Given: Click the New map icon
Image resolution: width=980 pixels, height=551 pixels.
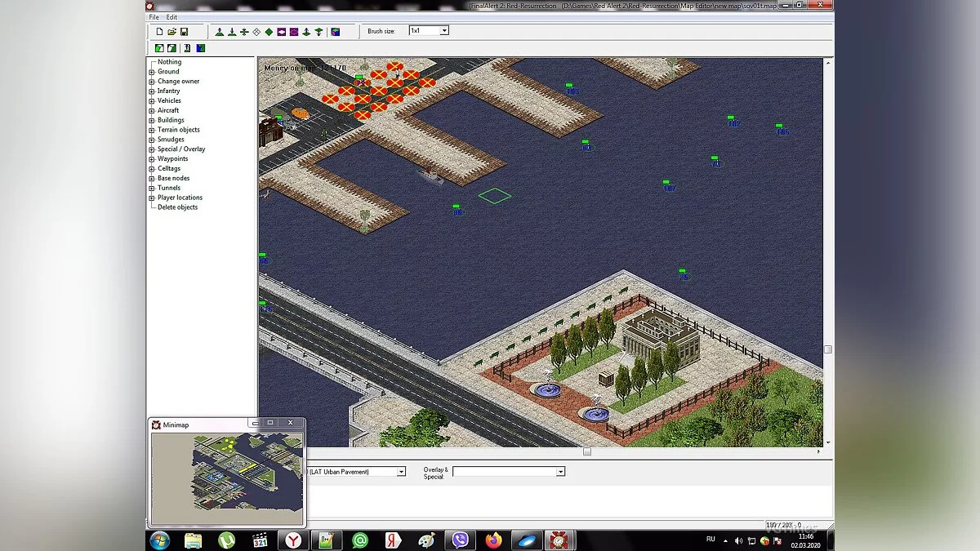Looking at the screenshot, I should (160, 32).
